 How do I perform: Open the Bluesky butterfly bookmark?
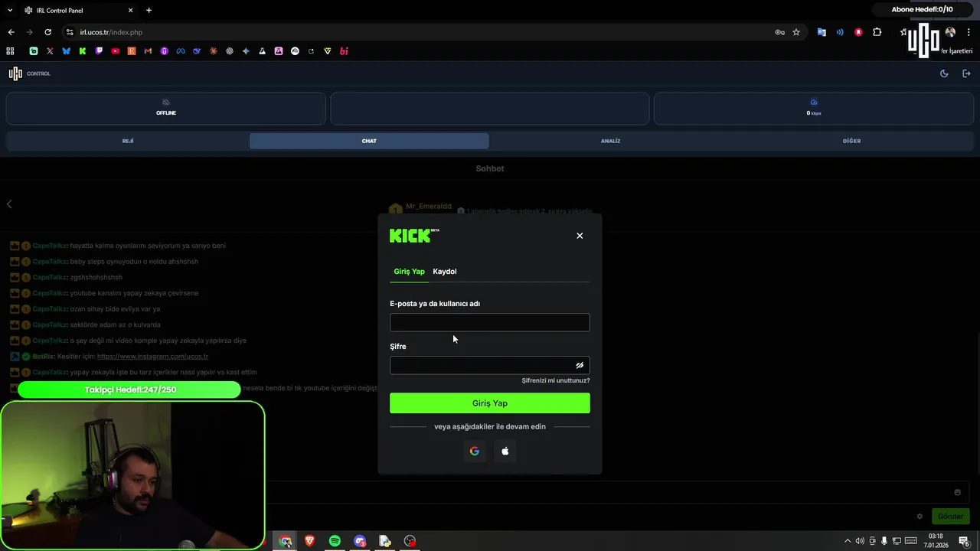[x=66, y=51]
